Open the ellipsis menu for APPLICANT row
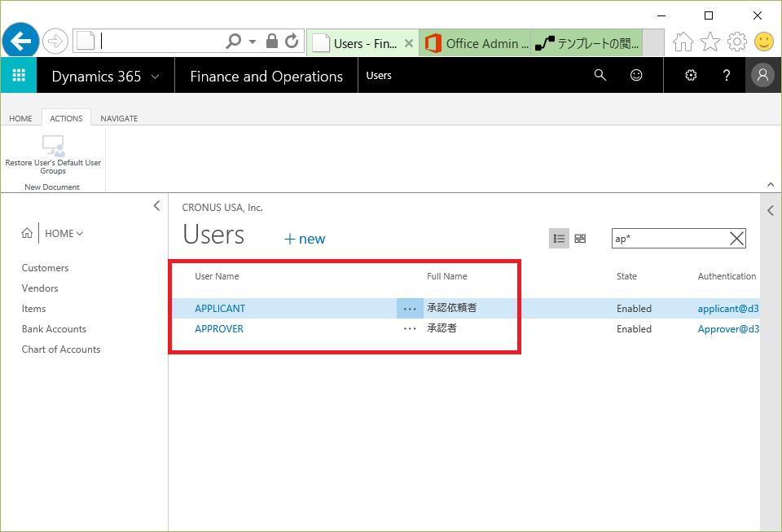Image resolution: width=782 pixels, height=532 pixels. [x=410, y=309]
